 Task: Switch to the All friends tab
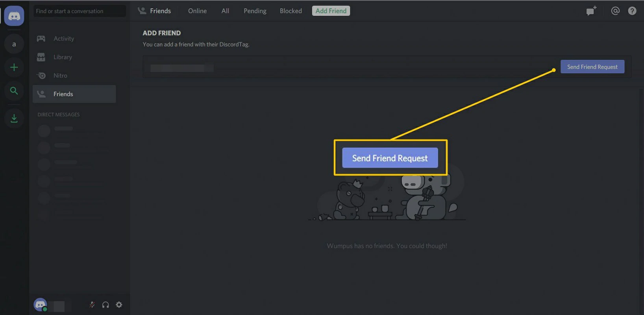click(225, 11)
